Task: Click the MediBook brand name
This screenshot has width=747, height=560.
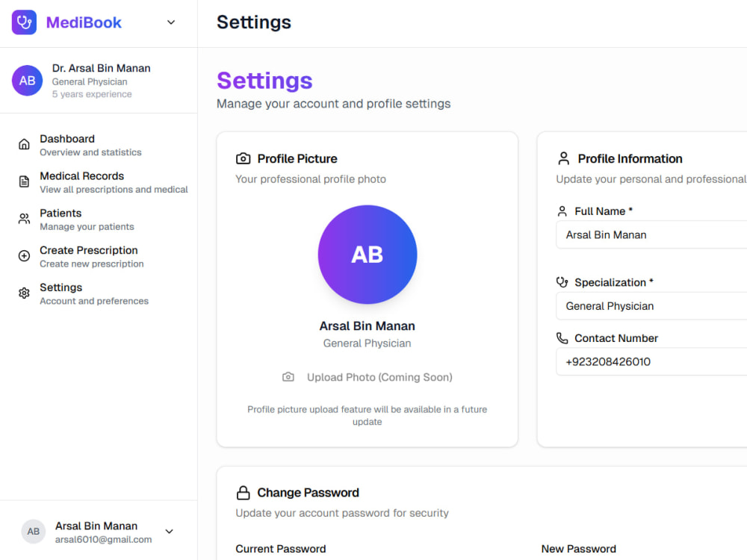Action: (x=84, y=22)
